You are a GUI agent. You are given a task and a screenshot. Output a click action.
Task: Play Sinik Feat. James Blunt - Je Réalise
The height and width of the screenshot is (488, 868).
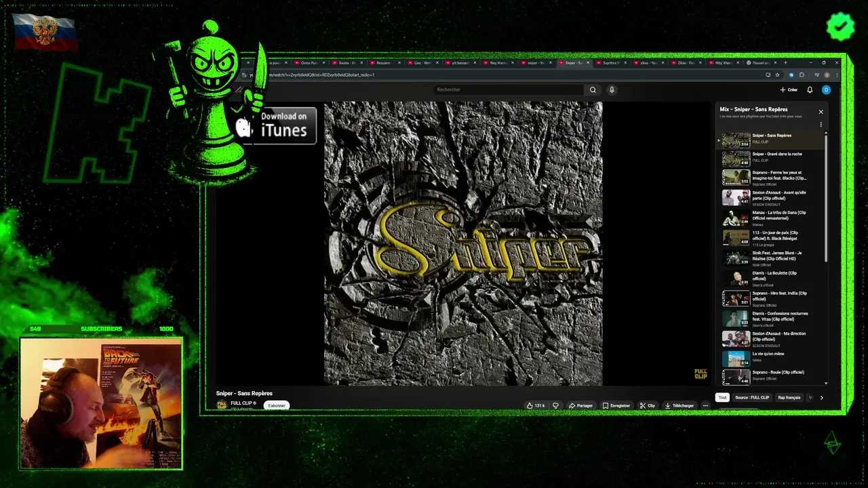(x=772, y=258)
